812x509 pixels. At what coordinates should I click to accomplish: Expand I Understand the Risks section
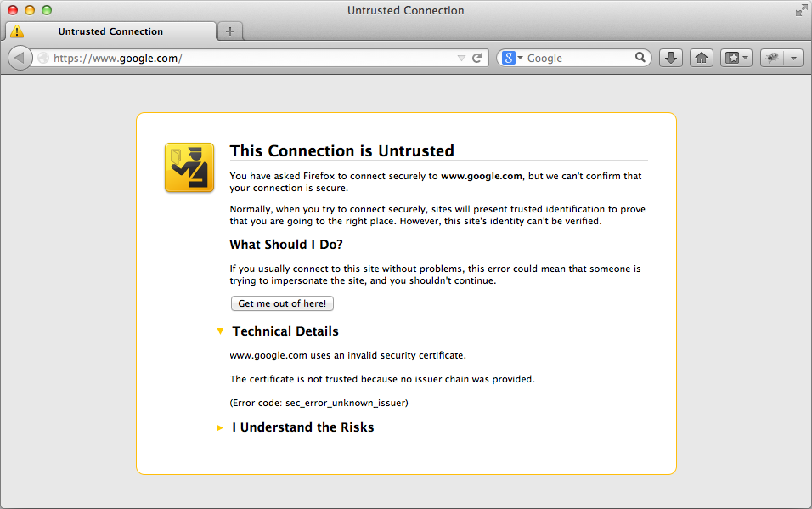(220, 427)
